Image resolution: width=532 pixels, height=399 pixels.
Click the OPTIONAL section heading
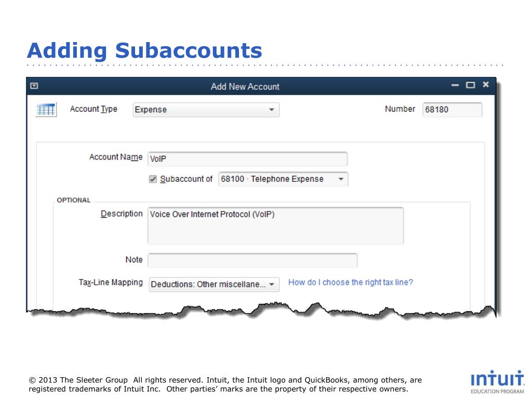[x=74, y=200]
